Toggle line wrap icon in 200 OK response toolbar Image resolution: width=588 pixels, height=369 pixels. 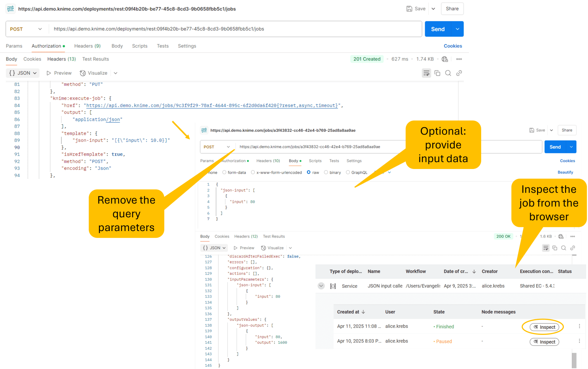[x=546, y=248]
